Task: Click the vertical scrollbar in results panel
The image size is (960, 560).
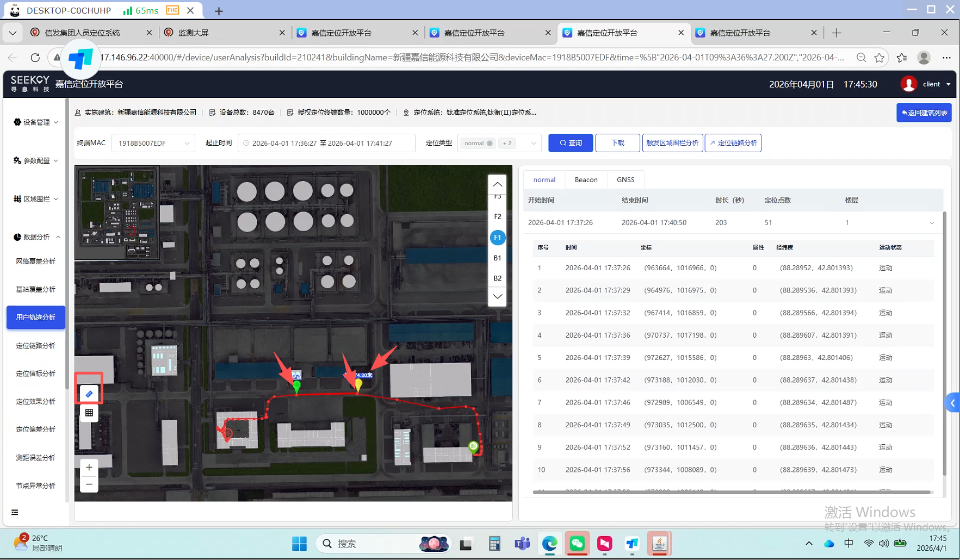Action: 945,344
